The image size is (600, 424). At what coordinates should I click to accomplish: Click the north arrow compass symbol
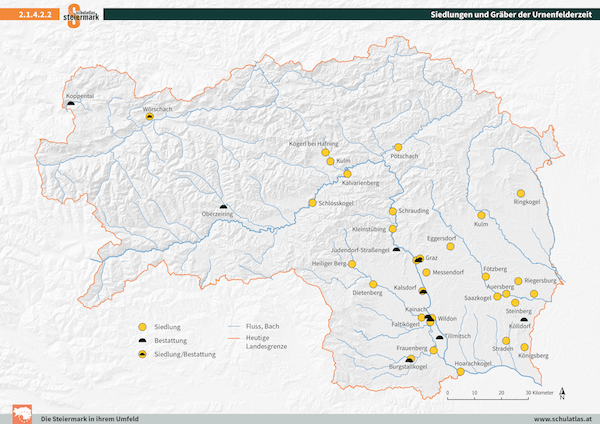pyautogui.click(x=562, y=393)
